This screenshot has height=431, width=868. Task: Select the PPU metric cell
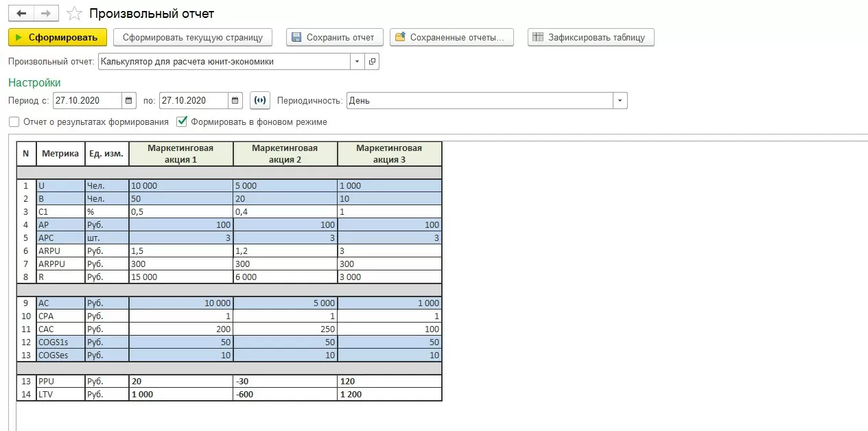(60, 382)
